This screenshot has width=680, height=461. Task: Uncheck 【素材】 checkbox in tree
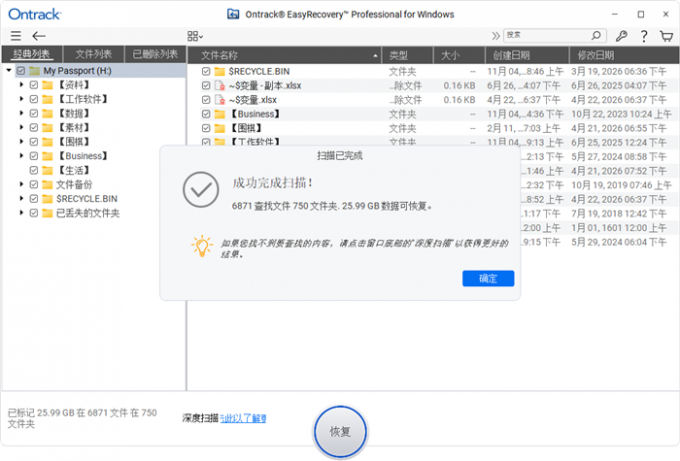[x=34, y=128]
